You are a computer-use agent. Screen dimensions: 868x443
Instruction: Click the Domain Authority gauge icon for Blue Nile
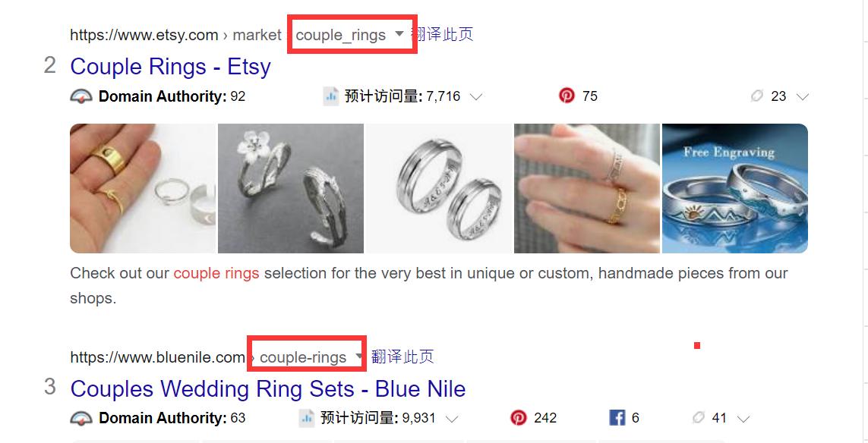(81, 419)
